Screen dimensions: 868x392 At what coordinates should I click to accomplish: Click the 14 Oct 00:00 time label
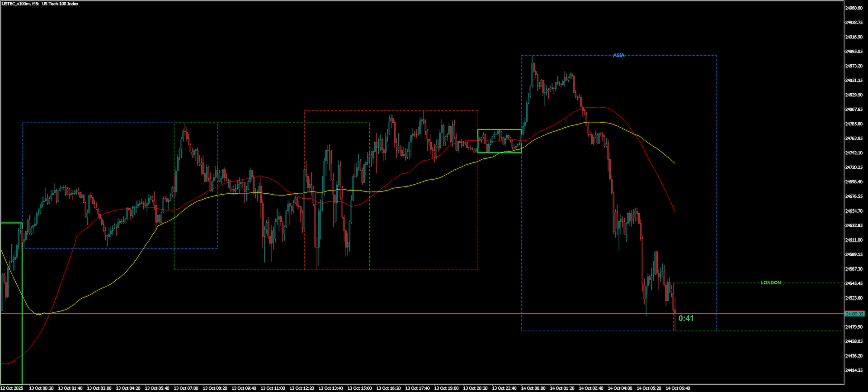533,388
